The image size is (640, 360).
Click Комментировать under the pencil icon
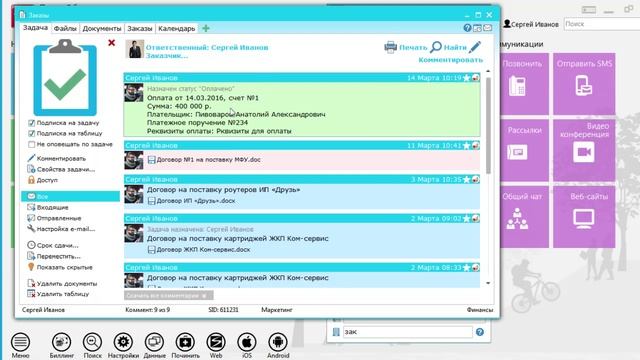click(451, 60)
